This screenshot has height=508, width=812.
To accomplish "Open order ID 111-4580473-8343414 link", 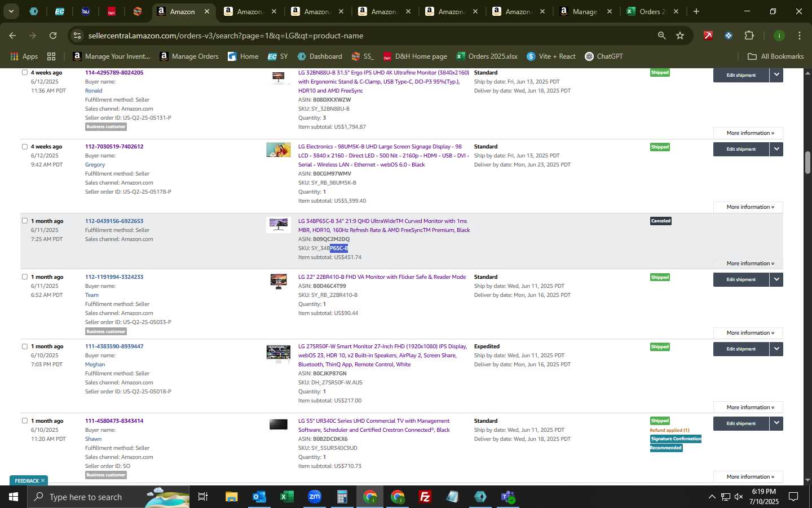I will [114, 421].
